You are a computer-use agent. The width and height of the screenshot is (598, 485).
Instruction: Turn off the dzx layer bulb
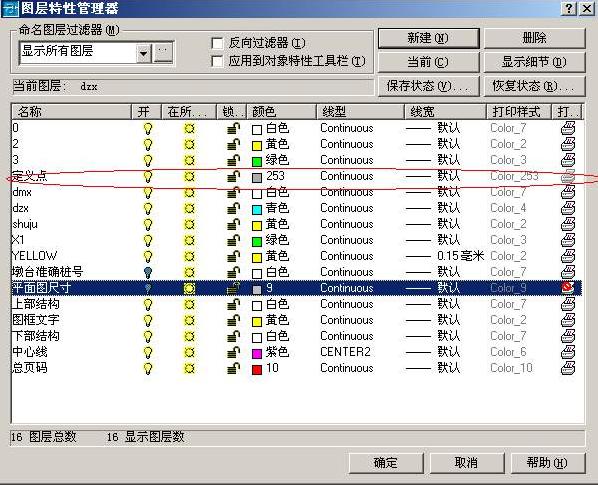coord(148,209)
